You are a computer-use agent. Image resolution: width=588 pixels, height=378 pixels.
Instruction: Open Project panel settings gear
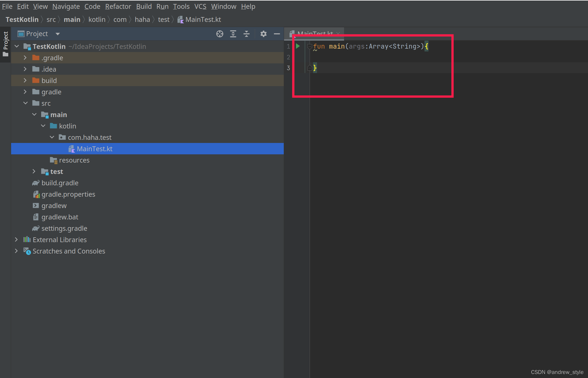[263, 34]
